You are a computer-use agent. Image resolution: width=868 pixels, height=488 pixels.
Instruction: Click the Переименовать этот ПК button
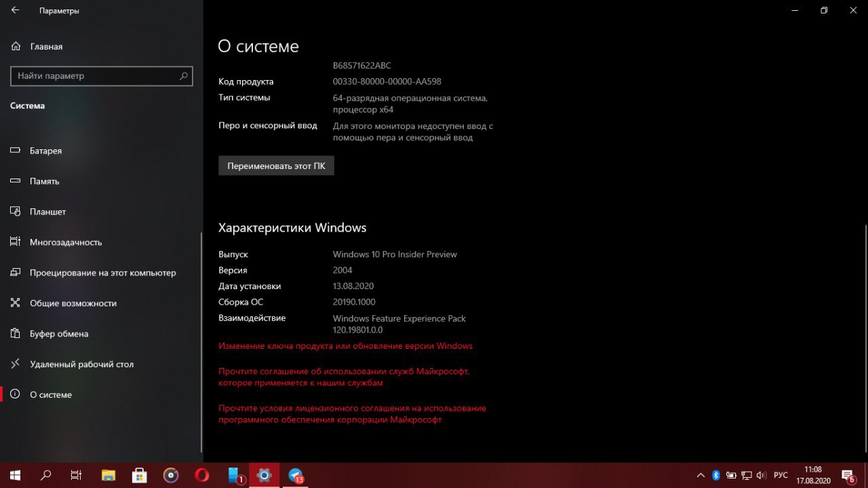[276, 166]
